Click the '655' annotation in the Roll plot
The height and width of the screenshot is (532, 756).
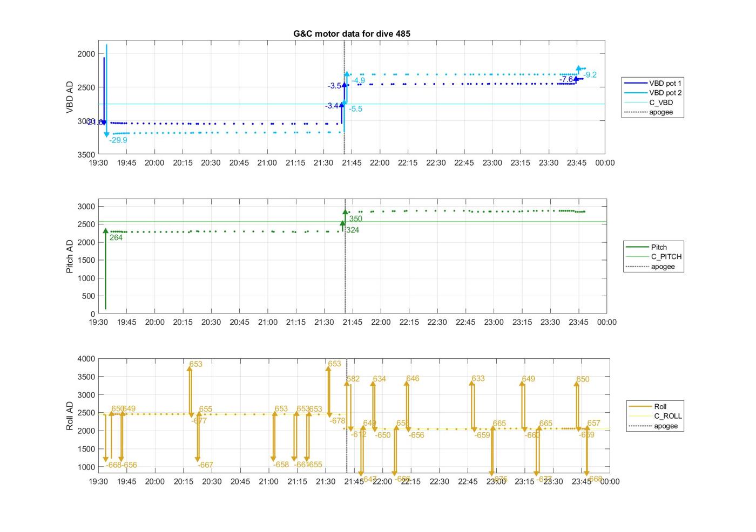(206, 410)
